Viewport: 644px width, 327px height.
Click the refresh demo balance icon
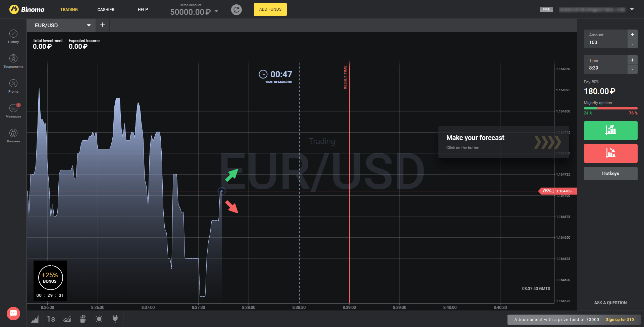click(x=236, y=10)
